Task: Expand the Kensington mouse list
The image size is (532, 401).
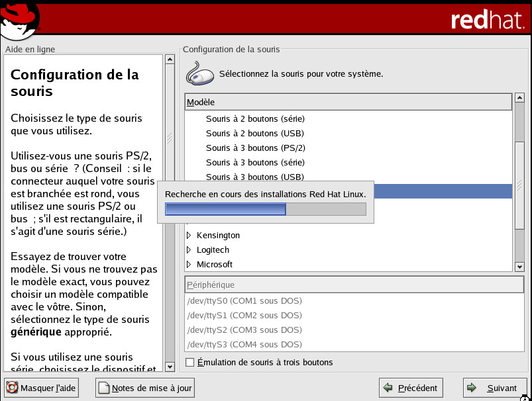Action: 189,236
